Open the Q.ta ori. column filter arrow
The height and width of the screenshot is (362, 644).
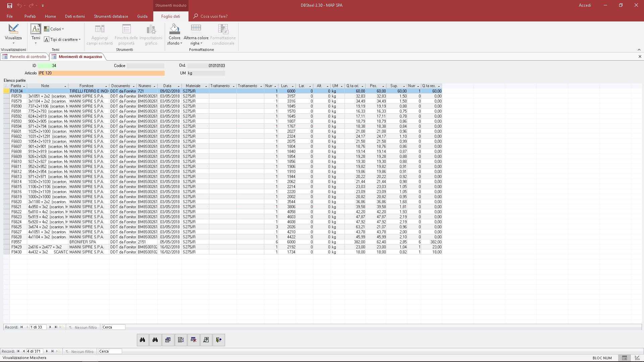coord(362,86)
